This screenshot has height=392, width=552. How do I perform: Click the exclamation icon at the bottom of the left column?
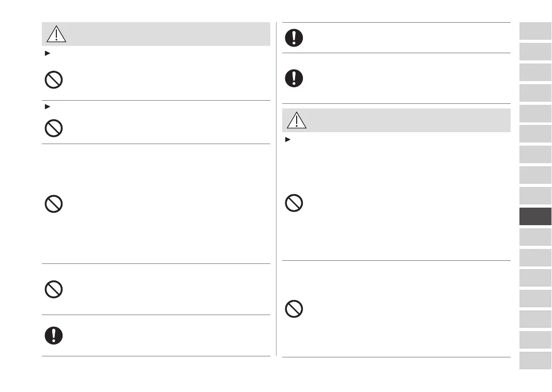coord(54,336)
